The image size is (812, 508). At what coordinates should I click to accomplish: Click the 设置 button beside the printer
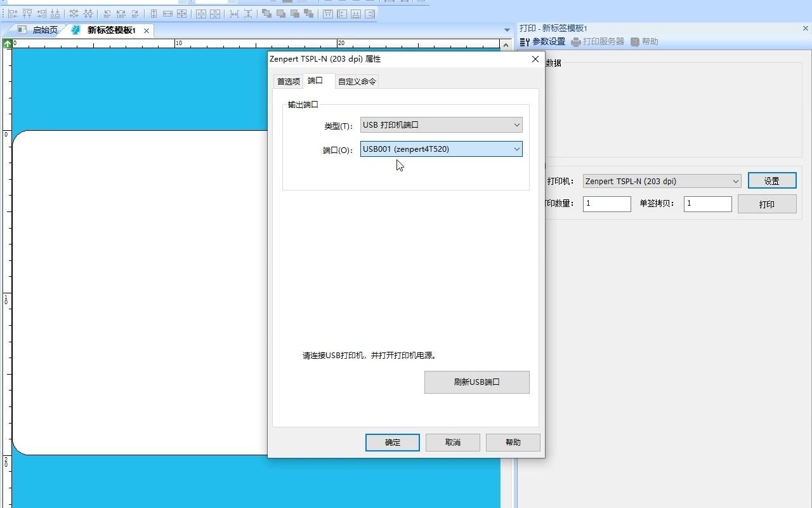click(x=772, y=181)
